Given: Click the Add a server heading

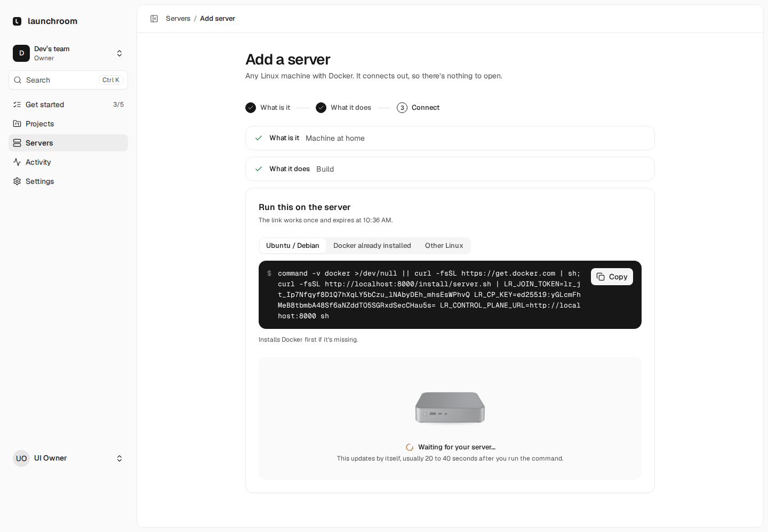Looking at the screenshot, I should click(288, 60).
